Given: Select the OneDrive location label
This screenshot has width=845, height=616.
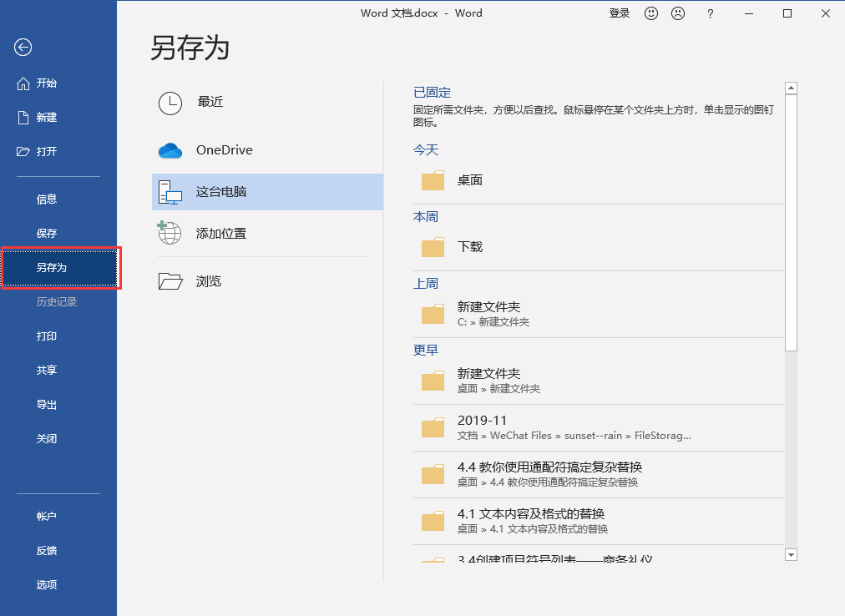Looking at the screenshot, I should (224, 149).
